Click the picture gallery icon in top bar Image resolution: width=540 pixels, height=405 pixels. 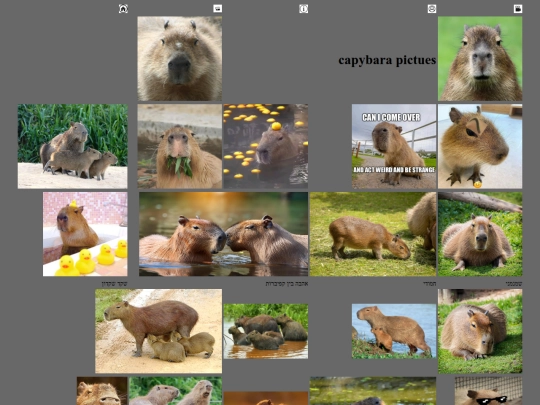click(217, 9)
